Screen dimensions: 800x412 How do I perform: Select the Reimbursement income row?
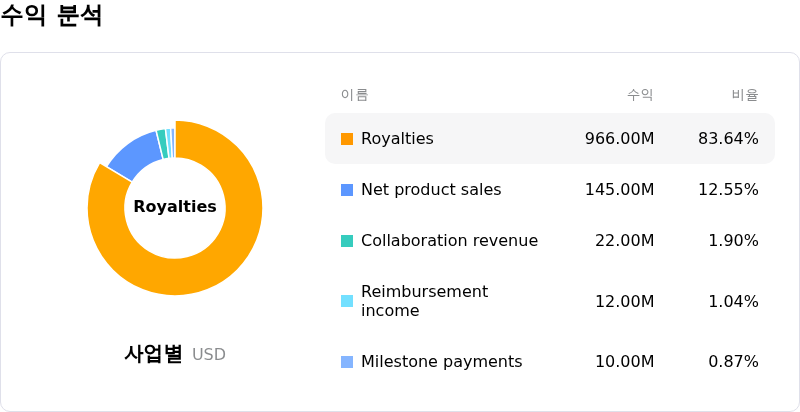pyautogui.click(x=550, y=301)
